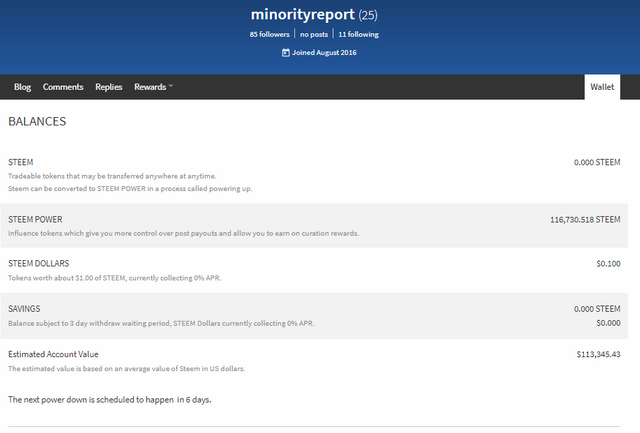640x433 pixels.
Task: Click the 116,730.518 STEEM power amount
Action: 585,220
